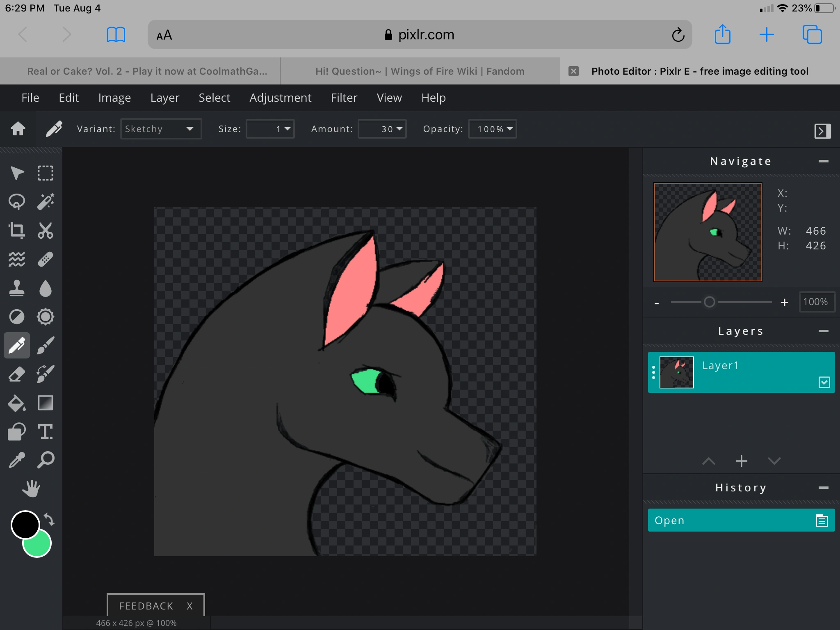Add a new layer with plus button
Viewport: 840px width, 630px height.
pos(741,461)
